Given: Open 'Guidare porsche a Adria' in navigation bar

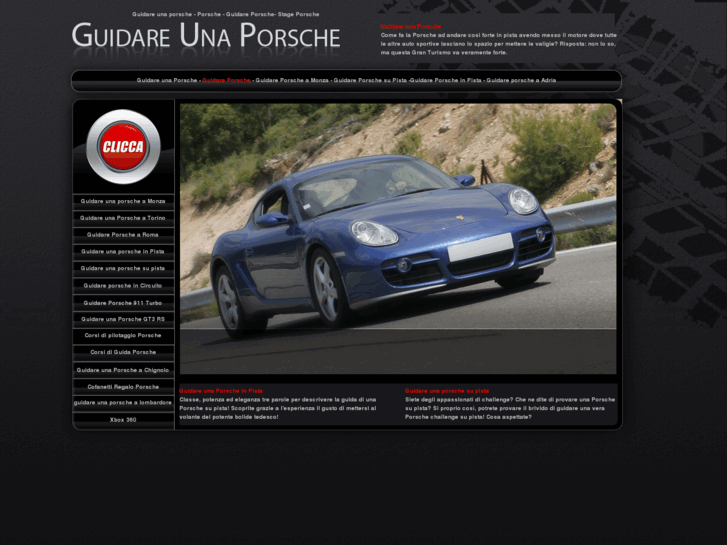Looking at the screenshot, I should coord(521,80).
